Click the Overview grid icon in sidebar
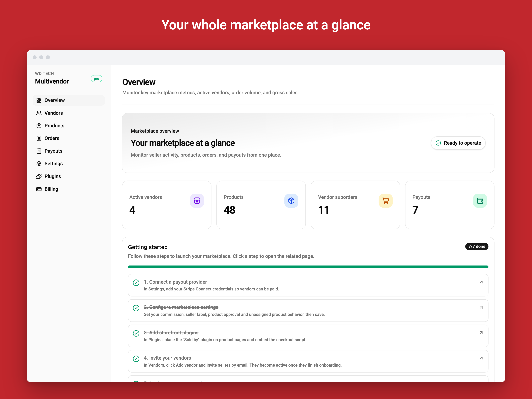Image resolution: width=532 pixels, height=399 pixels. pos(39,100)
